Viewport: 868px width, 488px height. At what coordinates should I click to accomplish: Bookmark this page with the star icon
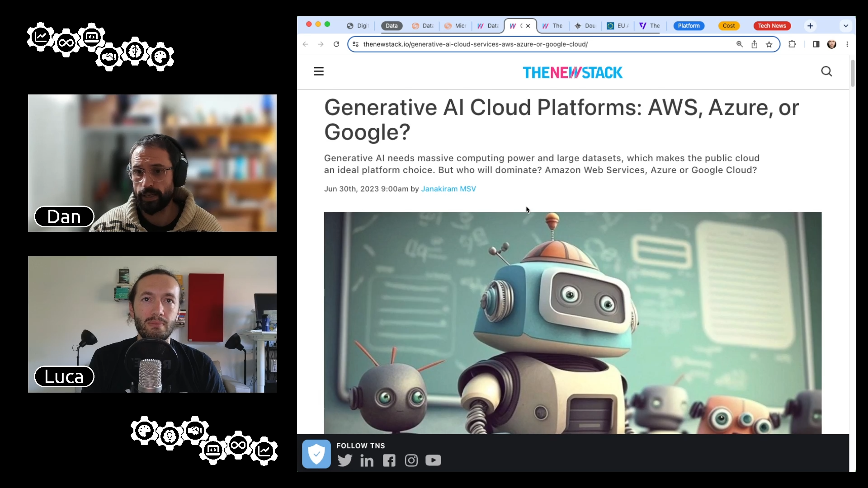(x=769, y=44)
